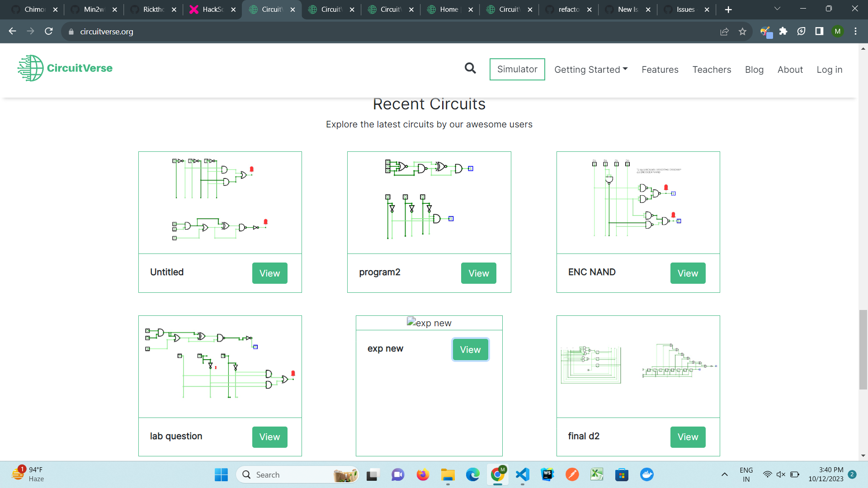Image resolution: width=868 pixels, height=488 pixels.
Task: Expand the browser tab list chevron
Action: (x=777, y=8)
